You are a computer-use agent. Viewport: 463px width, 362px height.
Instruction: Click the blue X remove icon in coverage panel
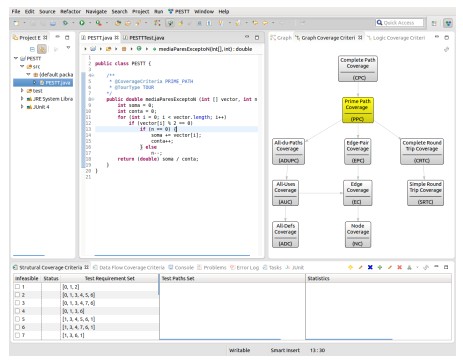coord(370,267)
